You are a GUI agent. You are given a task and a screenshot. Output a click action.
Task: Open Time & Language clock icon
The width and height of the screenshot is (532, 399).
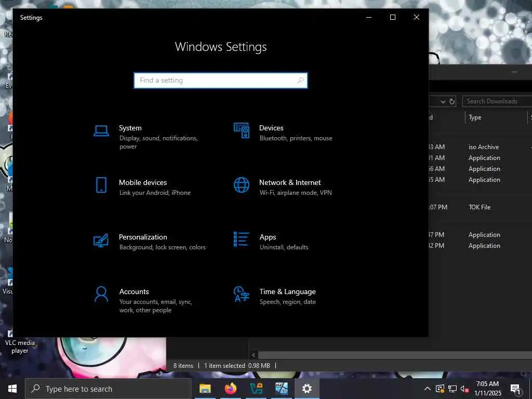point(242,294)
